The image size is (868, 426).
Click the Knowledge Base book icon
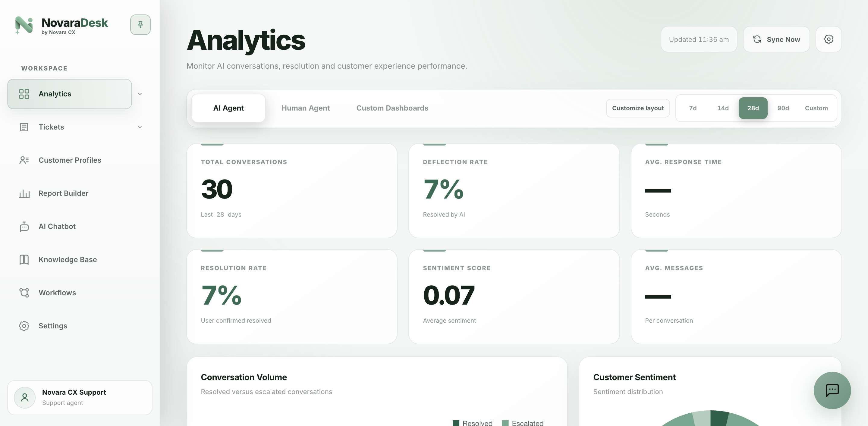24,260
